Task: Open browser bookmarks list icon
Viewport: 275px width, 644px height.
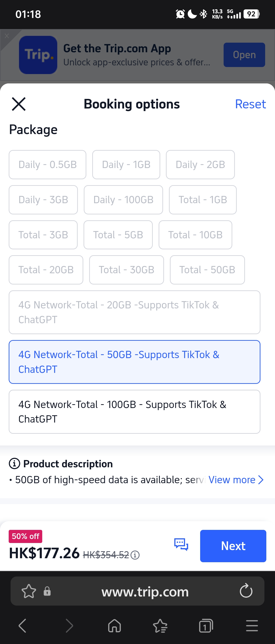Action: (x=160, y=626)
